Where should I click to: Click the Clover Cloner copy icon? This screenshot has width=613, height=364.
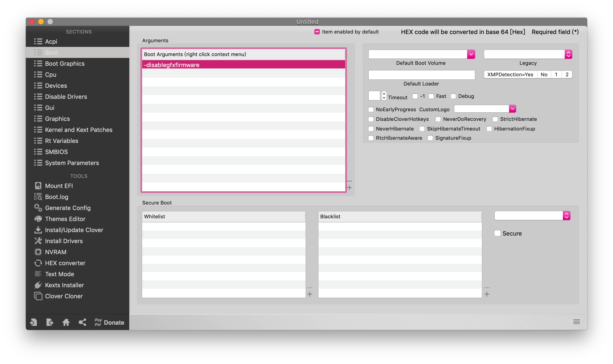click(38, 296)
